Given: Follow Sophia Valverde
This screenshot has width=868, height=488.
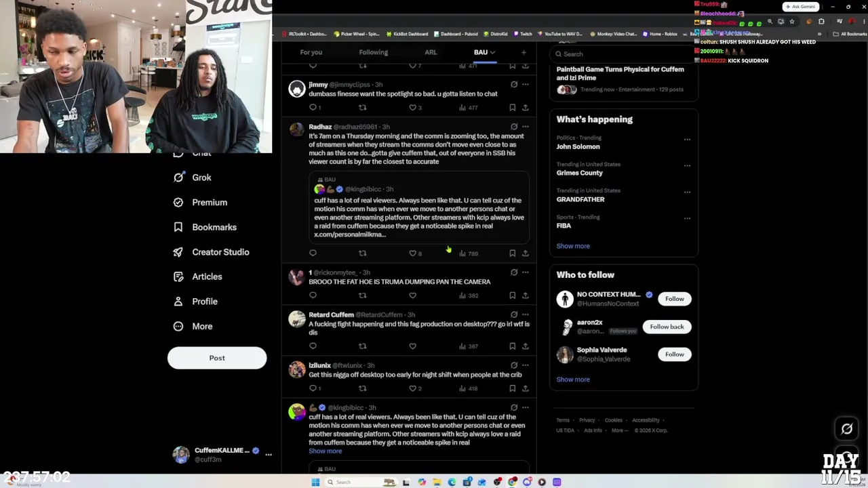Looking at the screenshot, I should click(x=675, y=354).
